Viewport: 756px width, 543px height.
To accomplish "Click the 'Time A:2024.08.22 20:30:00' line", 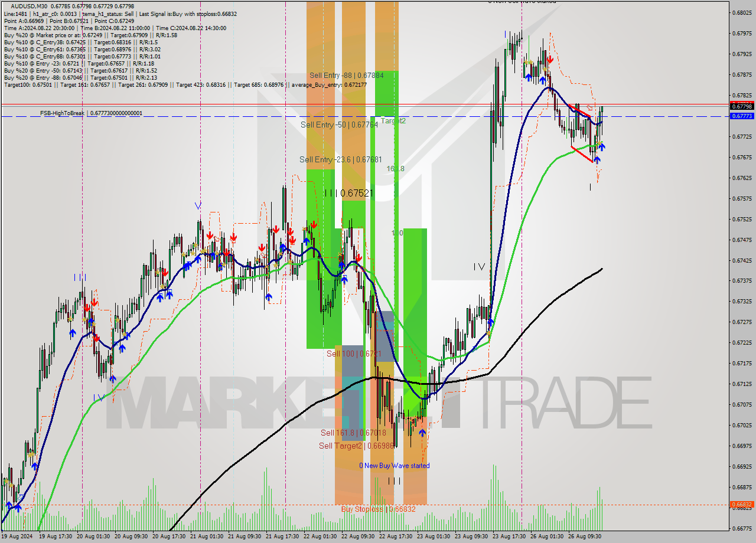I will click(115, 28).
